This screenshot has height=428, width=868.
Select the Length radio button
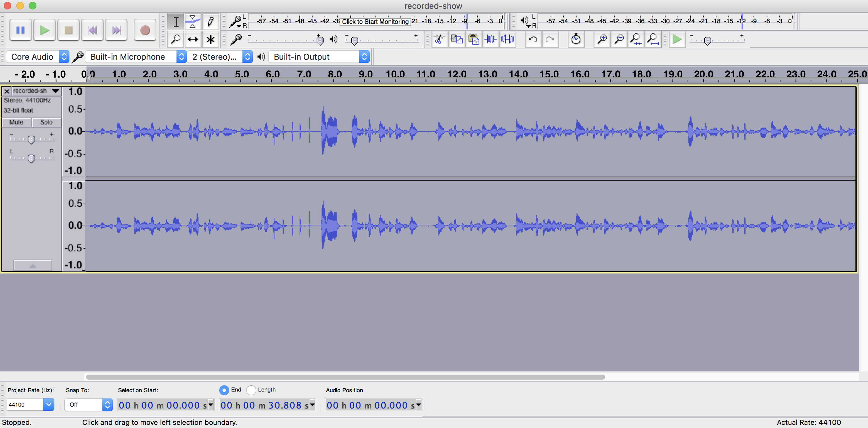point(251,390)
